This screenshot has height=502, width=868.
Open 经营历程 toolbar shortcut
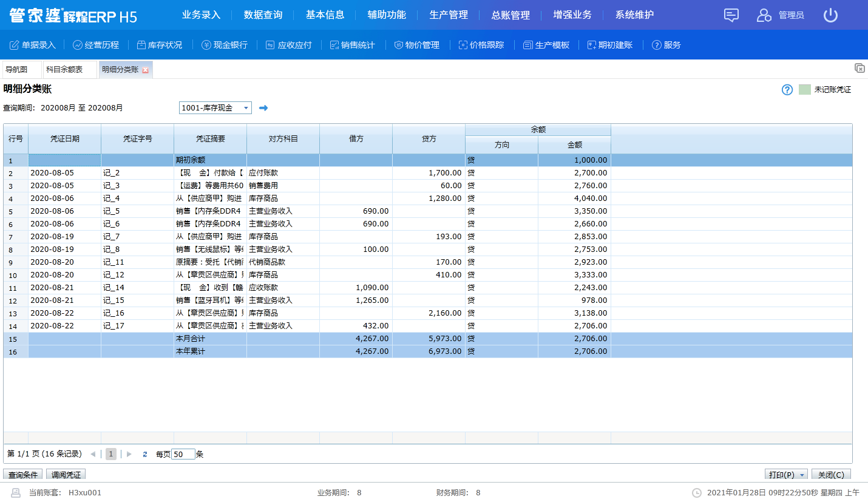(x=96, y=45)
